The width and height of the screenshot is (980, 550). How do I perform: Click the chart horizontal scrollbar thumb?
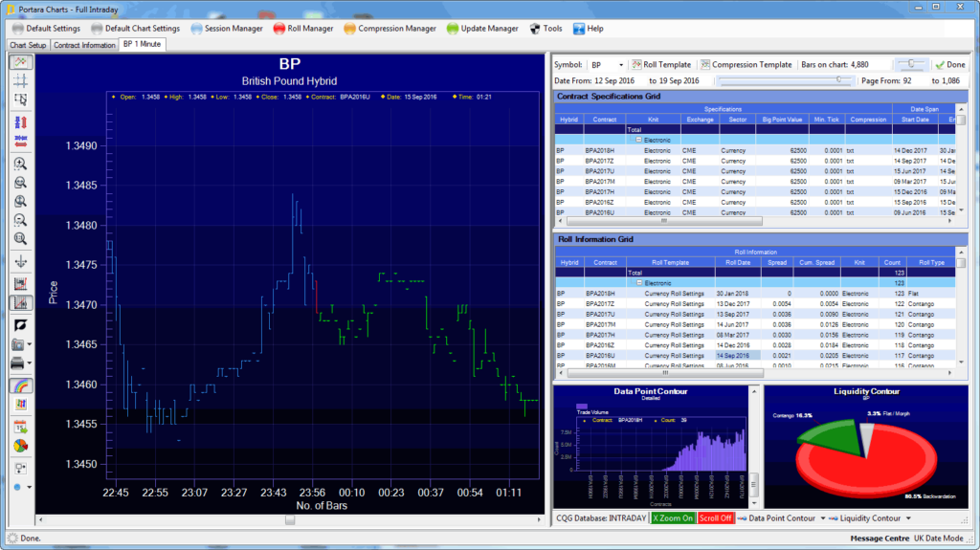coord(290,519)
